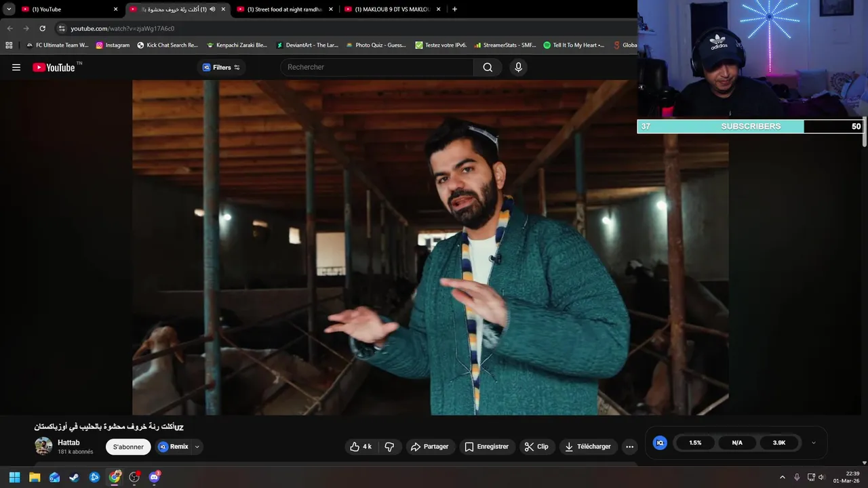Dislike the video with thumbs-down icon

389,447
